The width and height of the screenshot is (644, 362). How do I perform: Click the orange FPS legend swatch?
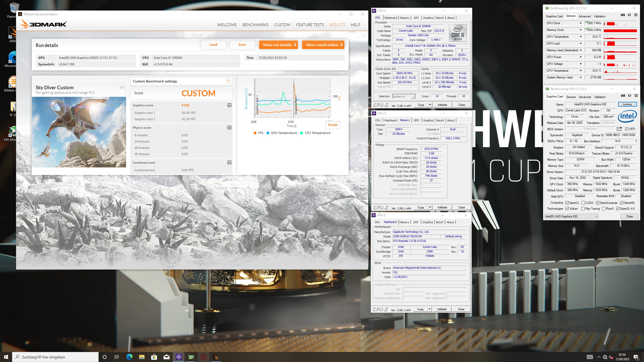click(255, 133)
